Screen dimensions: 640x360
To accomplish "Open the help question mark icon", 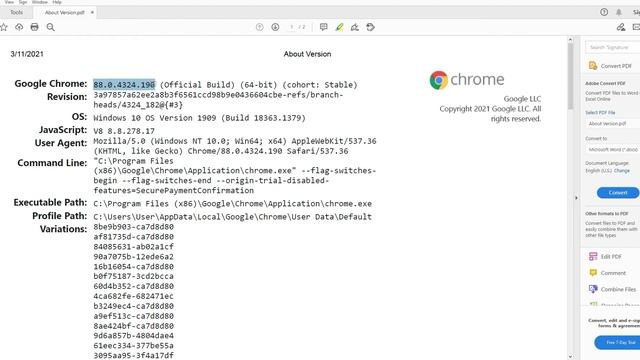I will click(x=604, y=12).
